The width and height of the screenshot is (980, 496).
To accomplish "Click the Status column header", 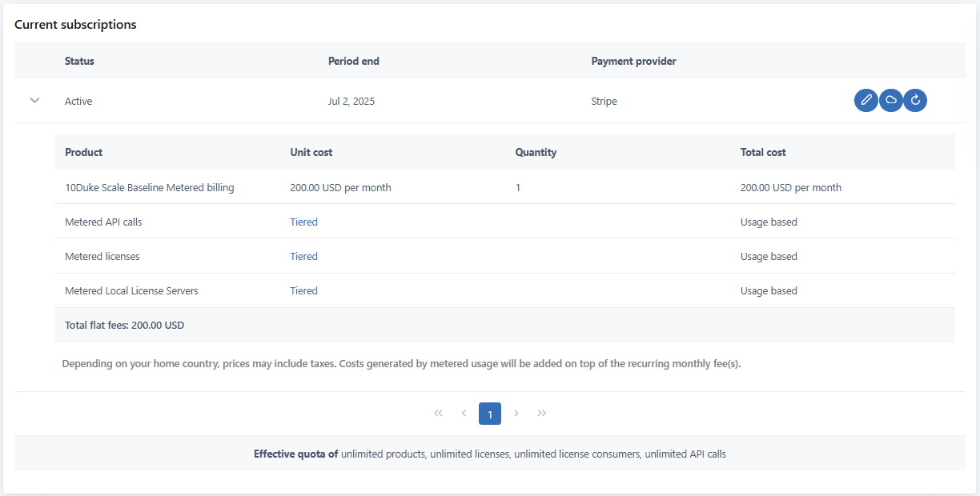I will pyautogui.click(x=79, y=62).
